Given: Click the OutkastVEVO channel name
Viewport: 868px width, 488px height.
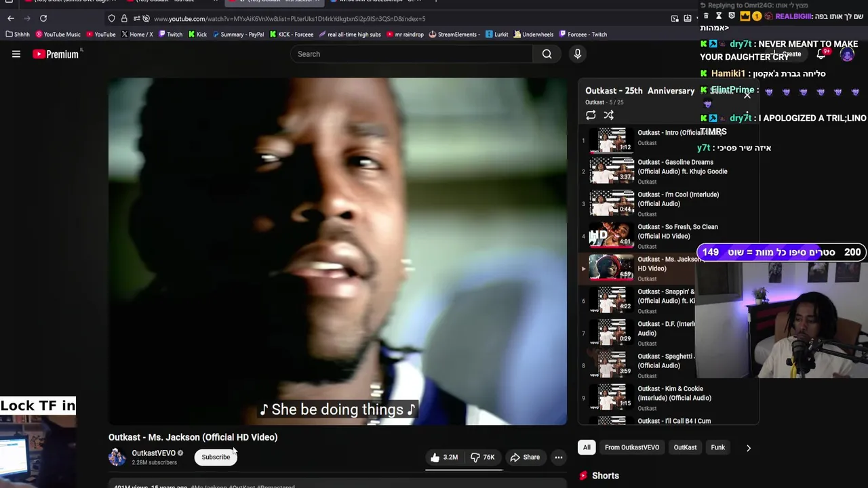Looking at the screenshot, I should (x=153, y=453).
